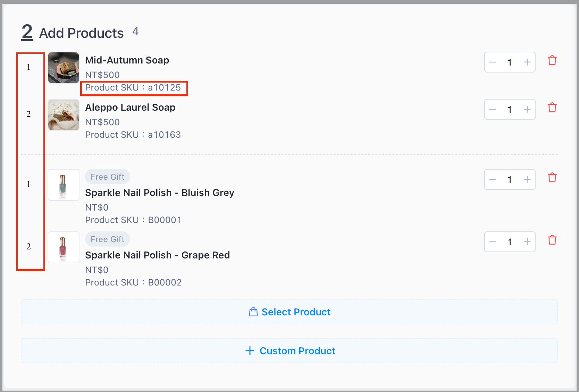Add a Custom Product
This screenshot has height=392, width=579.
(x=289, y=351)
